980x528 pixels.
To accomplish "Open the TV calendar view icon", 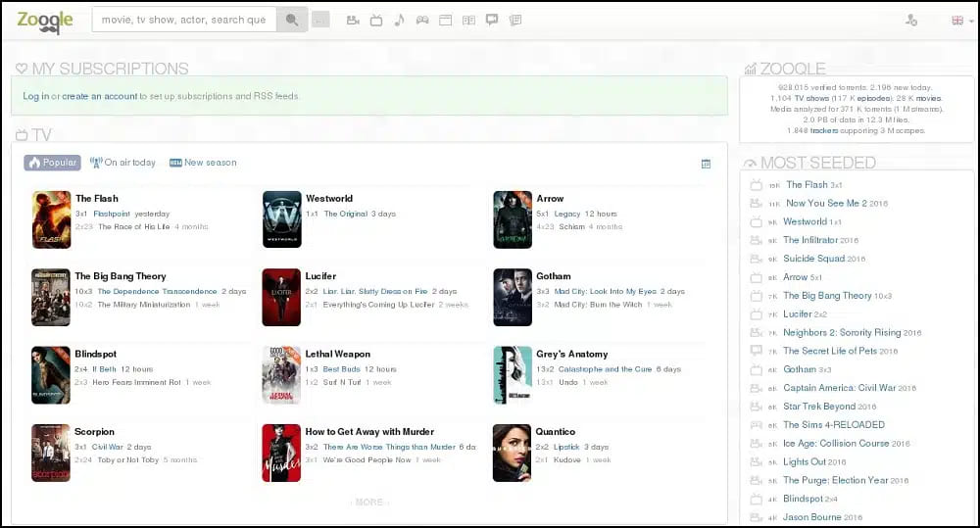I will click(x=706, y=164).
